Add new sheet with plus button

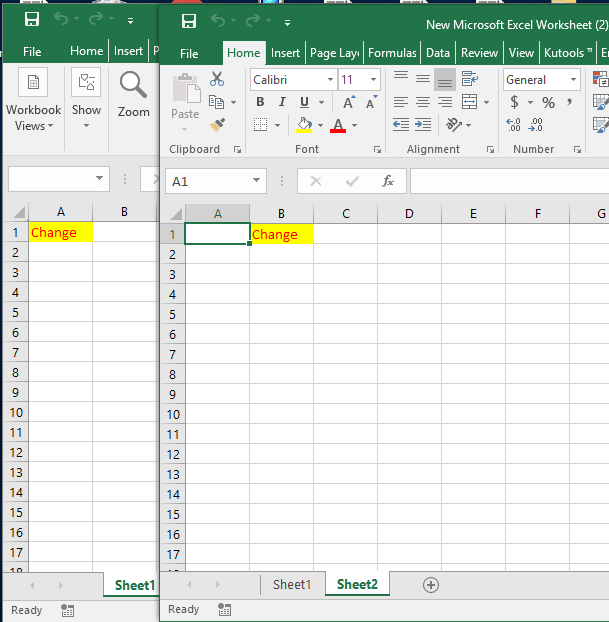point(431,585)
